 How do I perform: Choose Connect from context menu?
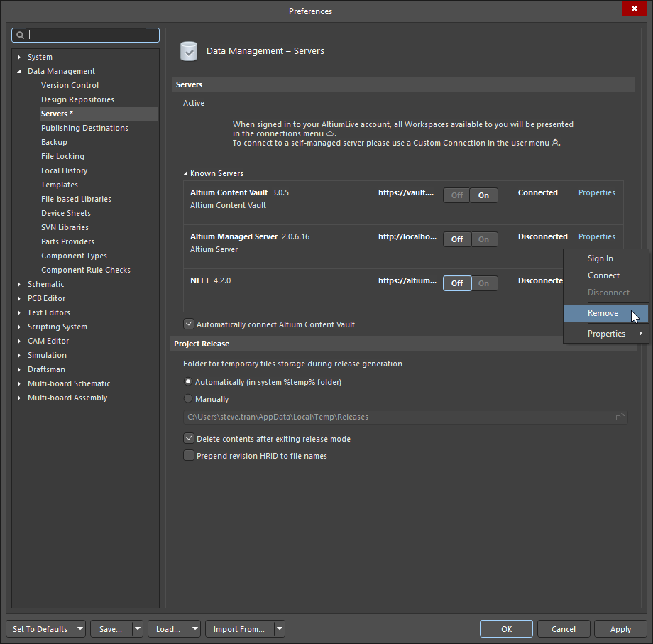pyautogui.click(x=606, y=275)
